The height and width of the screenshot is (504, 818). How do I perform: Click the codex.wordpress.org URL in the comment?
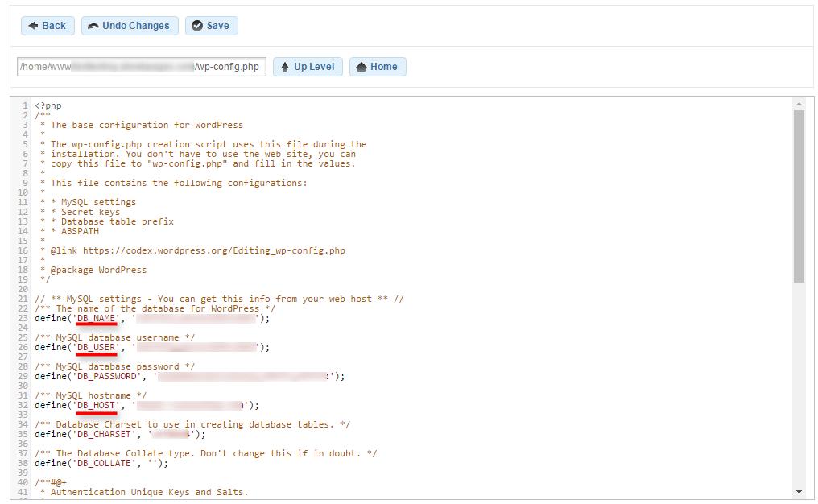tap(213, 250)
